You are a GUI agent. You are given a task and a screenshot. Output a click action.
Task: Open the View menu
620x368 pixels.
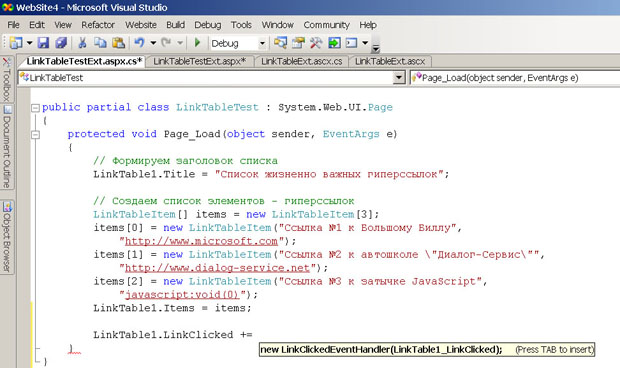(63, 25)
